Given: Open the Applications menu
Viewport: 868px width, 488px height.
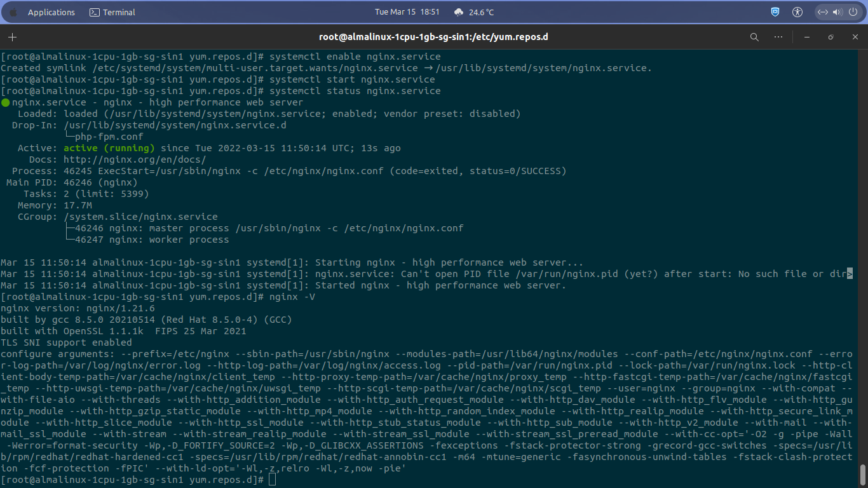Looking at the screenshot, I should click(51, 12).
